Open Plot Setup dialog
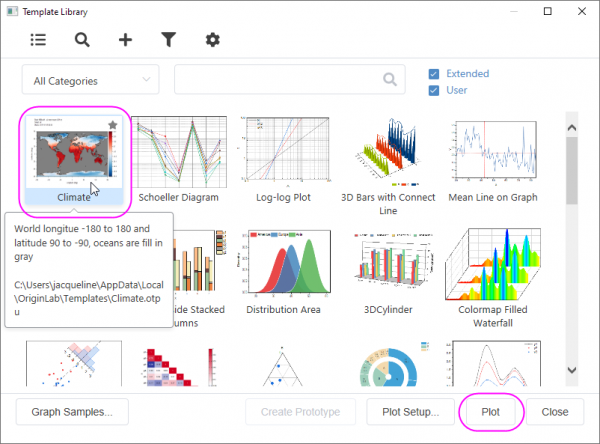 click(403, 411)
